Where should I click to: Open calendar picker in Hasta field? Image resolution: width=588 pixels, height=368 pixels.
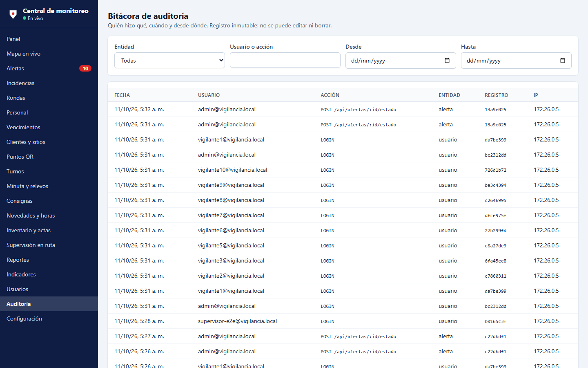563,61
